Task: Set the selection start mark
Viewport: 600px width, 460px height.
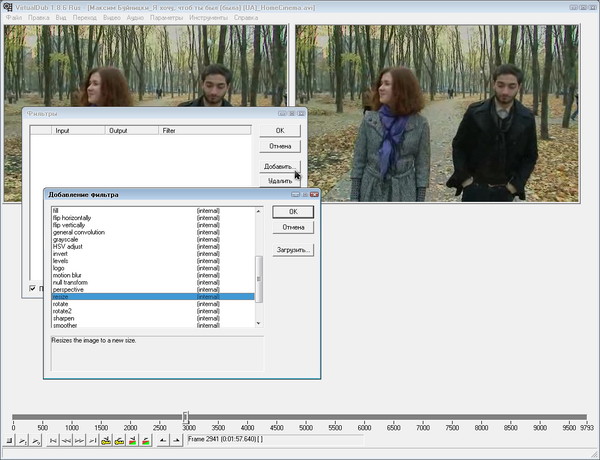Action: pos(163,441)
